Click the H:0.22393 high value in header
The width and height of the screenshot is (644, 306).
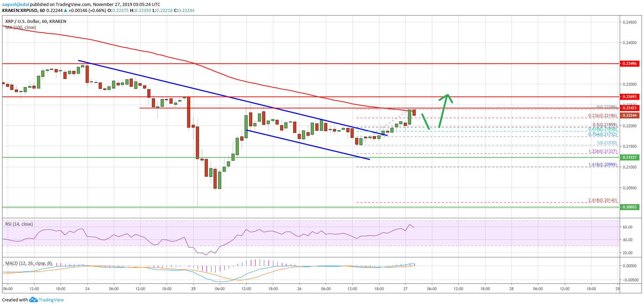[x=141, y=11]
